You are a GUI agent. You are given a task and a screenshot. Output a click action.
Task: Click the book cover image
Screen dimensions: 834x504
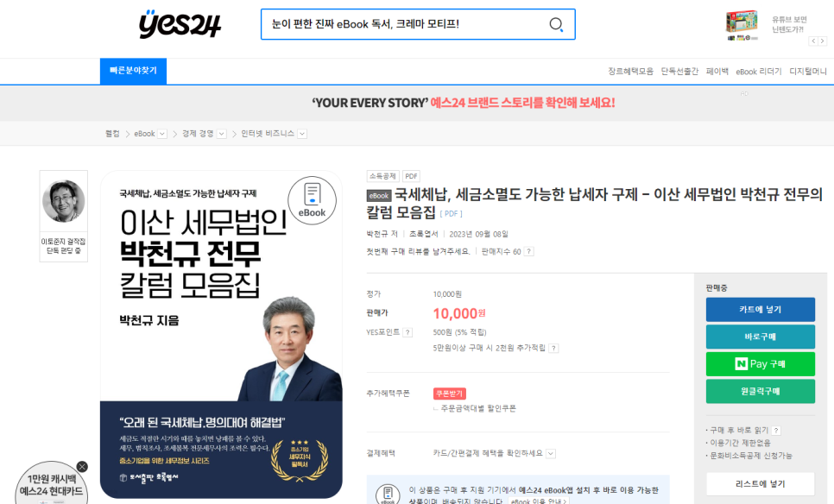(x=221, y=334)
